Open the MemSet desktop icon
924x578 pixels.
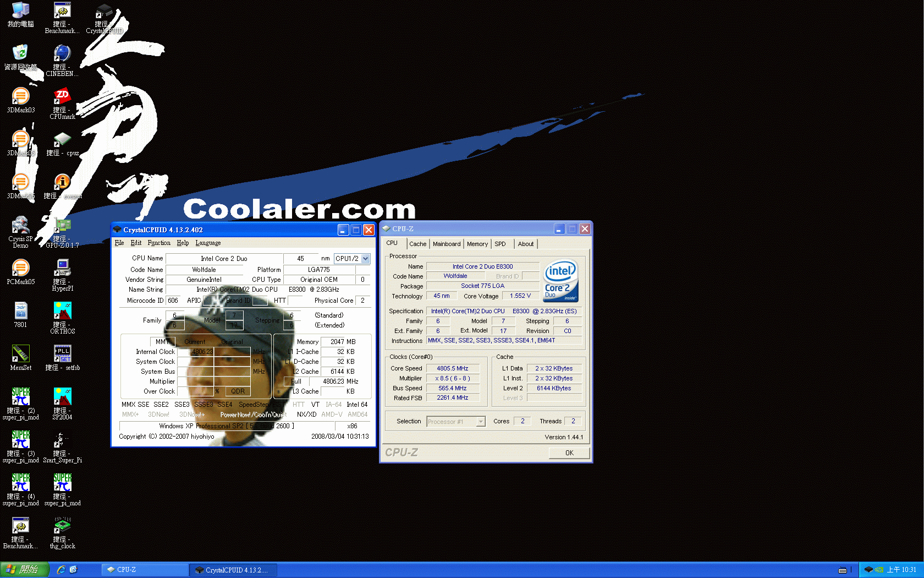[20, 358]
